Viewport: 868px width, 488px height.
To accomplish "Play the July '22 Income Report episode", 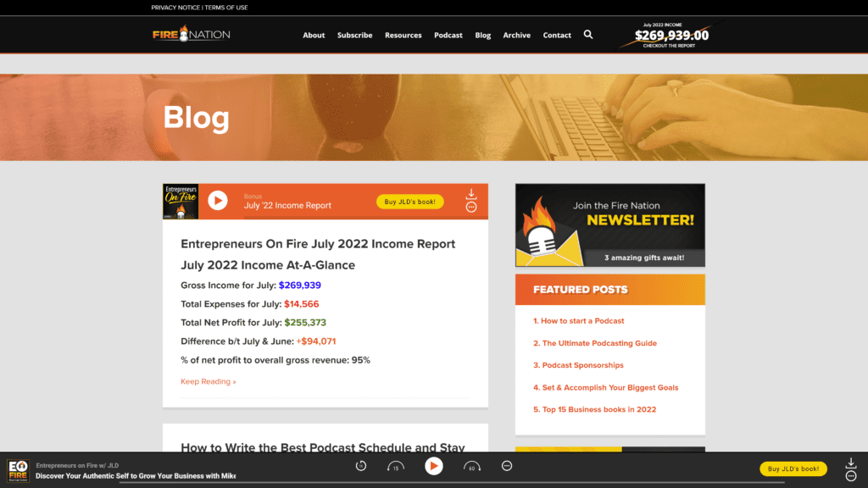I will pyautogui.click(x=218, y=201).
